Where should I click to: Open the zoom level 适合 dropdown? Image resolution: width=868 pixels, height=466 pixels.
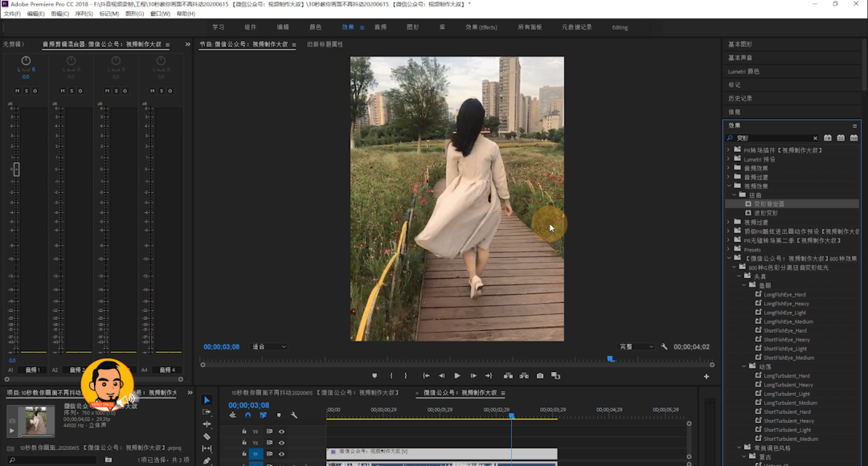click(x=268, y=347)
